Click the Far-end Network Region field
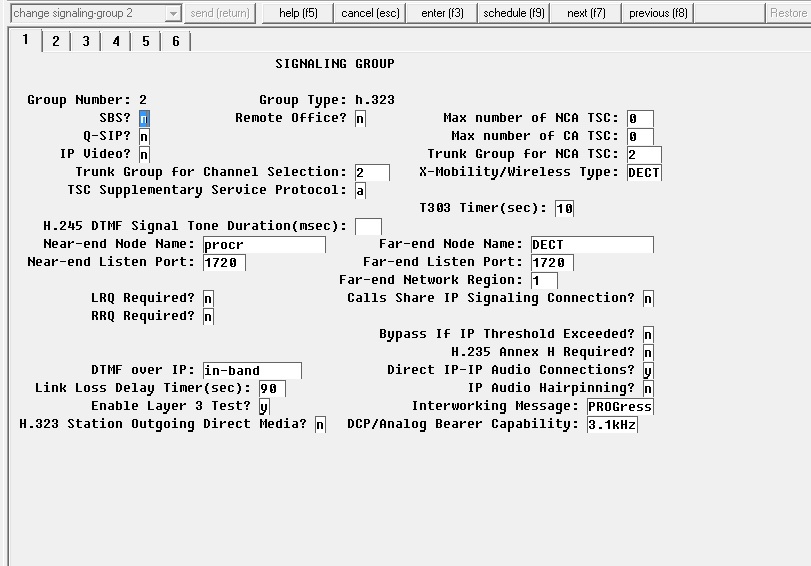This screenshot has width=811, height=566. point(544,281)
